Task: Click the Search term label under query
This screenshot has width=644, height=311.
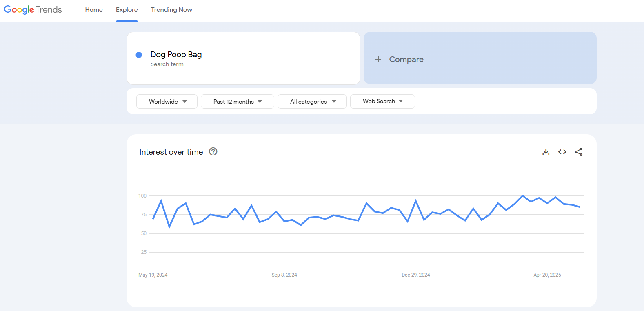Action: [167, 64]
